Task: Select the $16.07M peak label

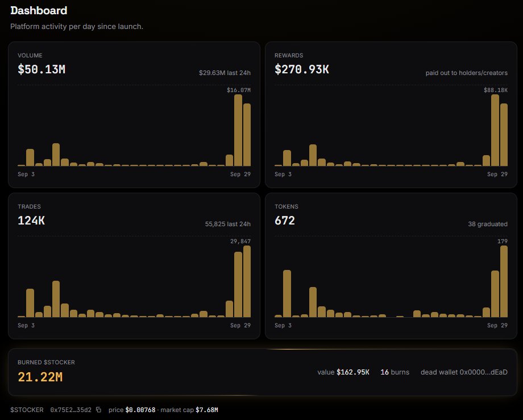Action: pos(239,90)
